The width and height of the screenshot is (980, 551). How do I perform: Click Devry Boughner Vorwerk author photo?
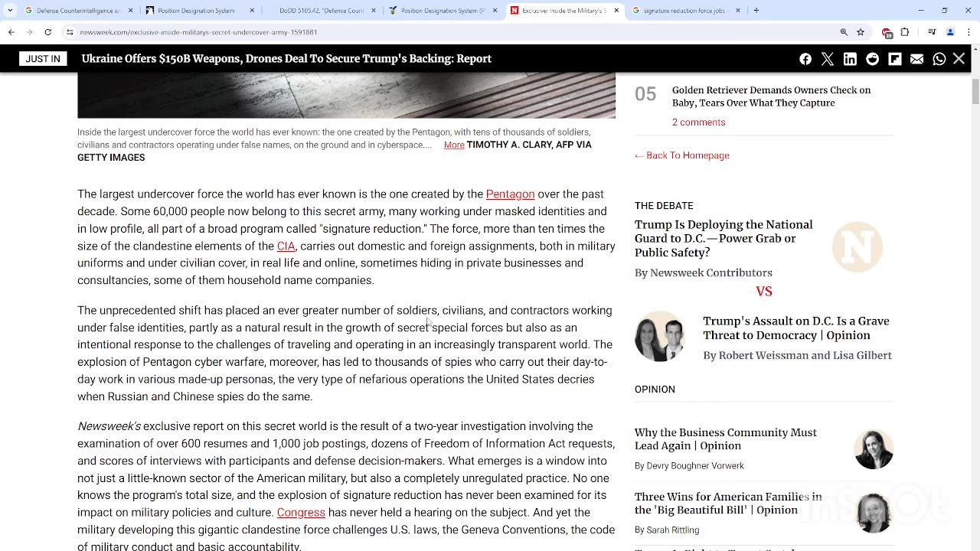[874, 449]
